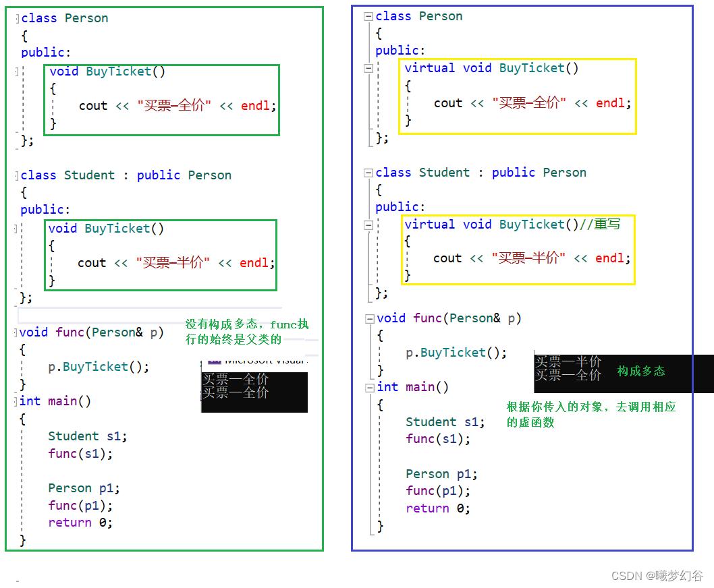The height and width of the screenshot is (588, 714).
Task: Click 'func(s1);' in blue-framed main
Action: (437, 439)
